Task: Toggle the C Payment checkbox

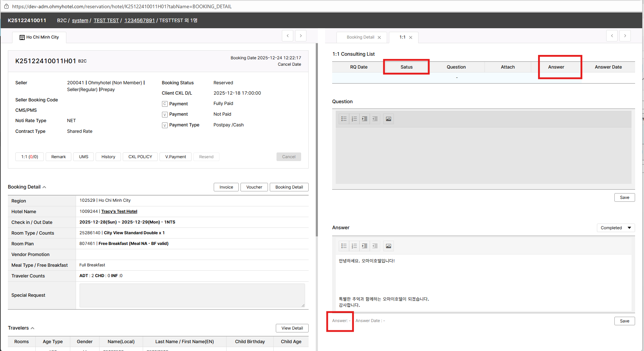Action: 164,104
